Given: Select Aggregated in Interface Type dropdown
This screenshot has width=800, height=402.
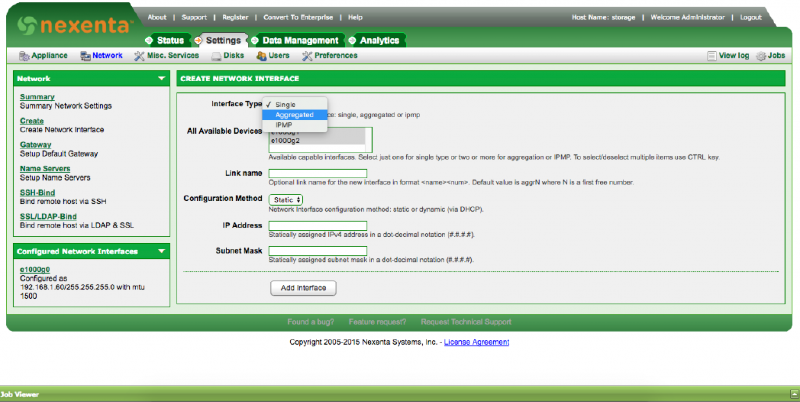Looking at the screenshot, I should pyautogui.click(x=294, y=114).
